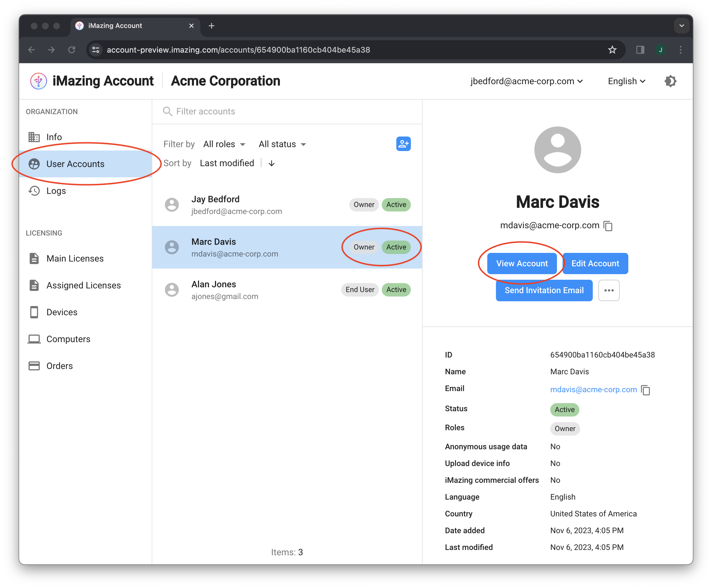
Task: Open the Computers section
Action: 85,339
